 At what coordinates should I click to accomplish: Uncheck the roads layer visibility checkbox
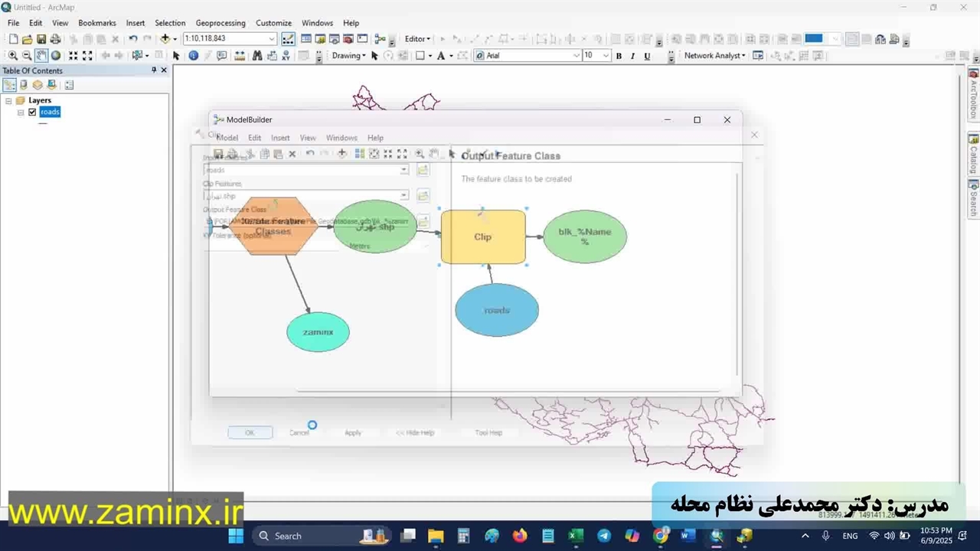[32, 112]
